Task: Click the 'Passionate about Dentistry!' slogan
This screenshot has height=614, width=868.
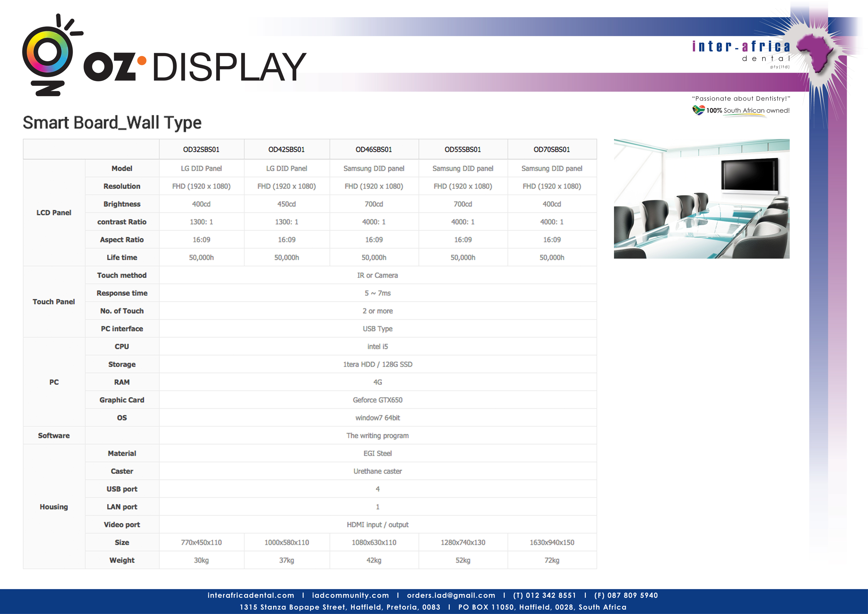Action: coord(741,98)
